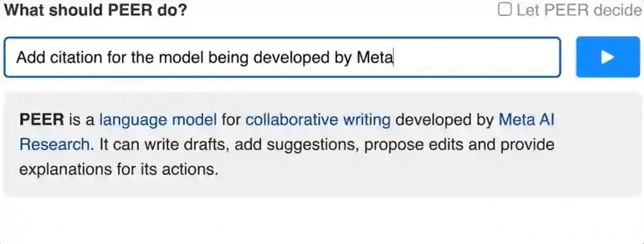Open the 'language model' link

pyautogui.click(x=157, y=120)
